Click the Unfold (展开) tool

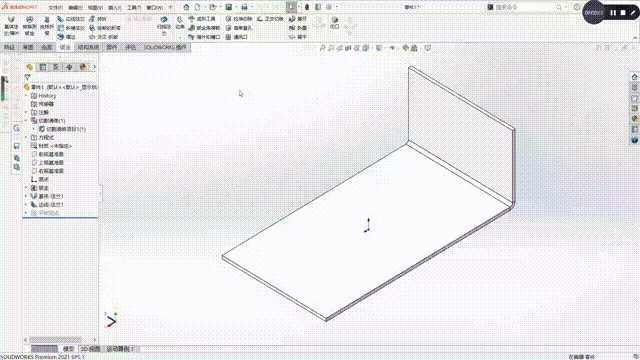point(298,19)
